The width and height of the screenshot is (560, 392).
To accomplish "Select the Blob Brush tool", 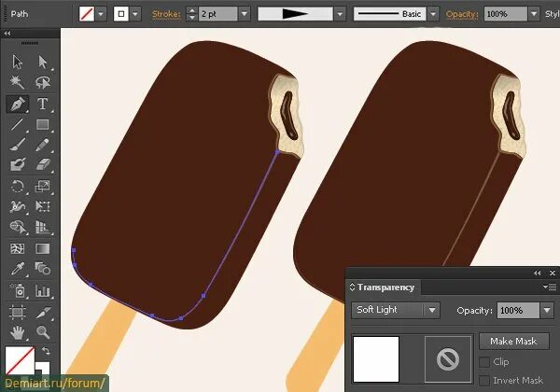I will coord(17,164).
